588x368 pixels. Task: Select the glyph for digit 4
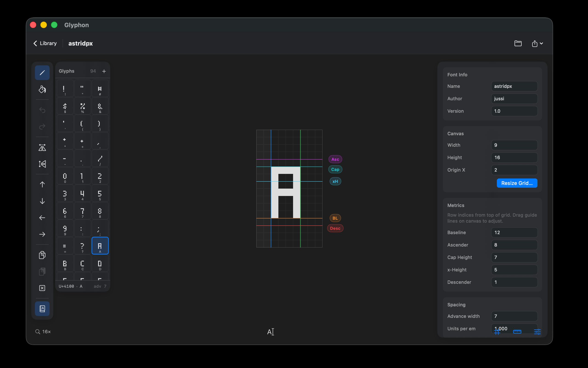83,193
